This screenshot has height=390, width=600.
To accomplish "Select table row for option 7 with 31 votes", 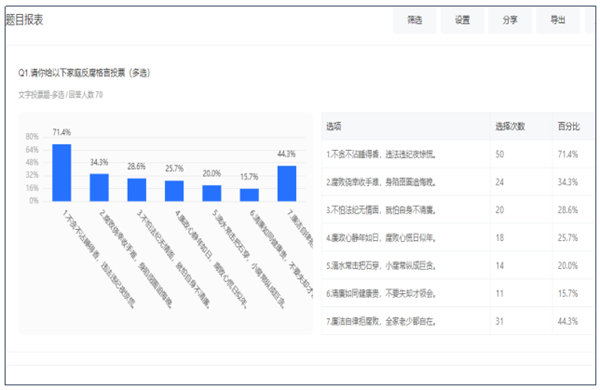I will (457, 321).
